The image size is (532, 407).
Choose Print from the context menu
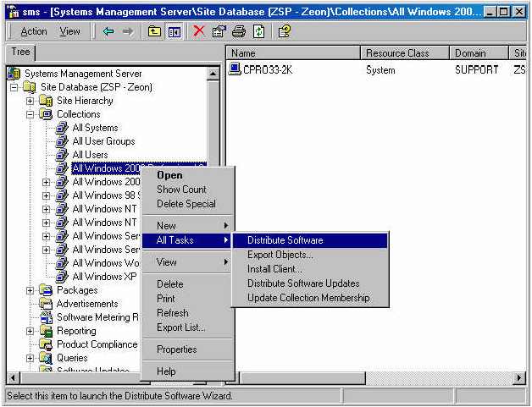pyautogui.click(x=187, y=299)
